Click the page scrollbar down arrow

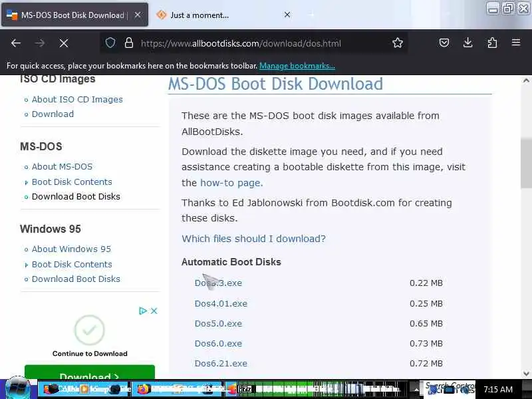[526, 374]
